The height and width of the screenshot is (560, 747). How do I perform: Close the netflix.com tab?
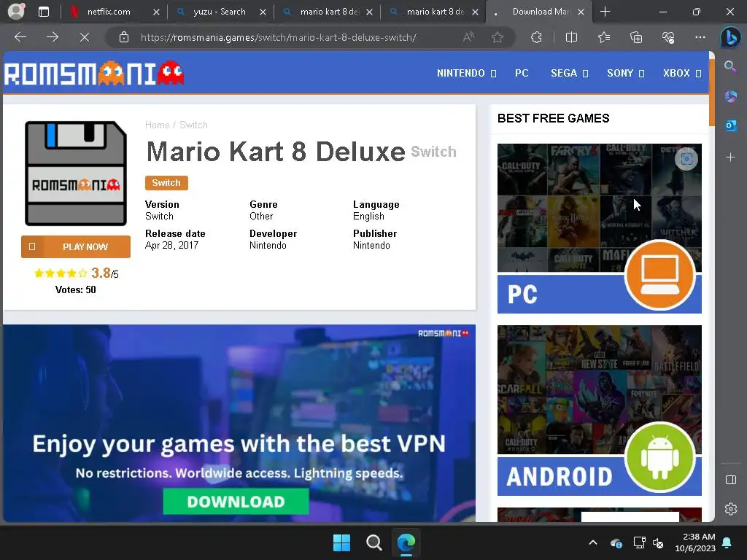[156, 12]
